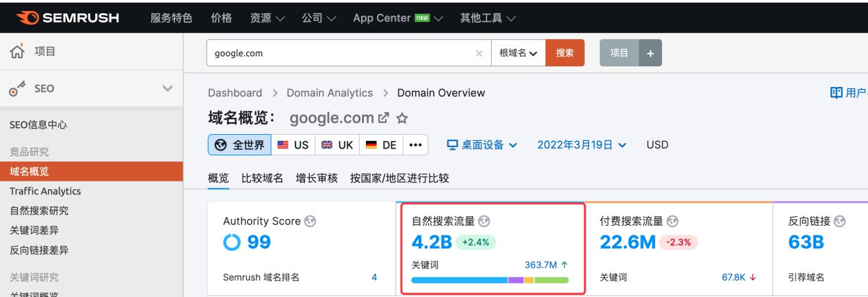Screen dimensions: 868x297
Task: Open the 根域名 dropdown
Action: (518, 53)
